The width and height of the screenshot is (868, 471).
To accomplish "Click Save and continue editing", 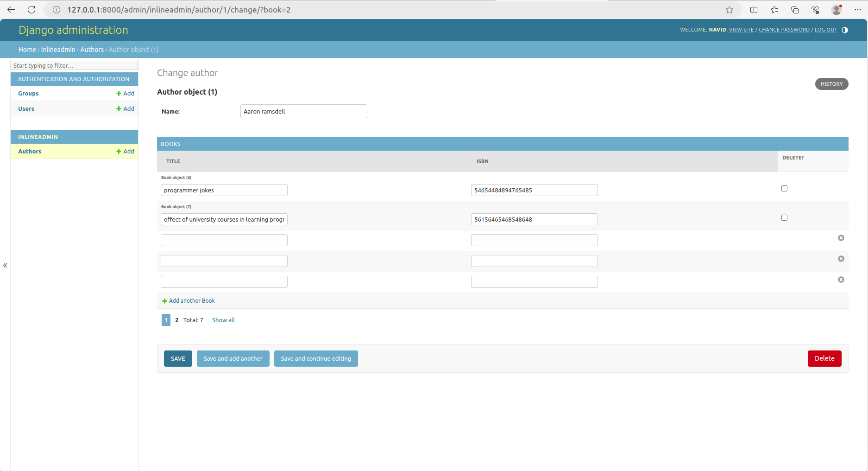I will (x=316, y=358).
